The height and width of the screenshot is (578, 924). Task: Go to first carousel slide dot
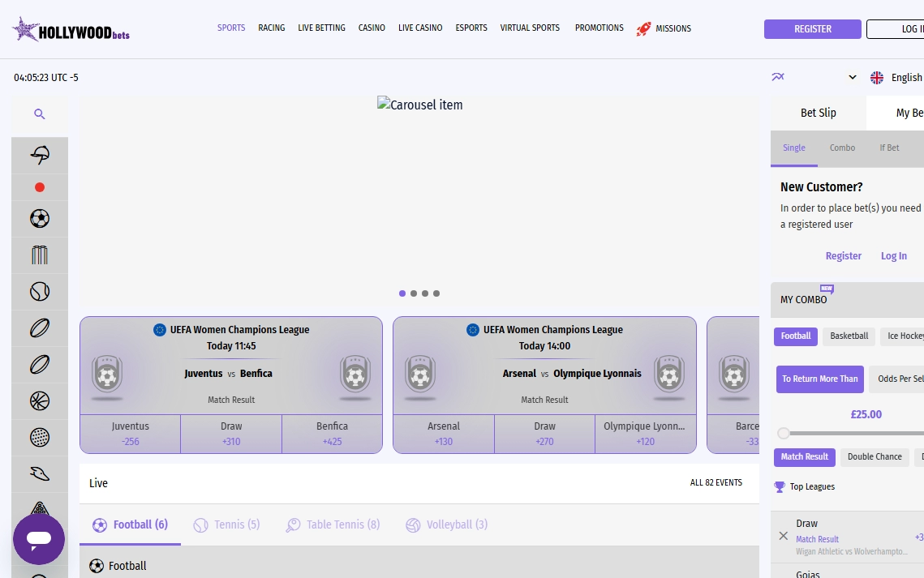point(402,293)
